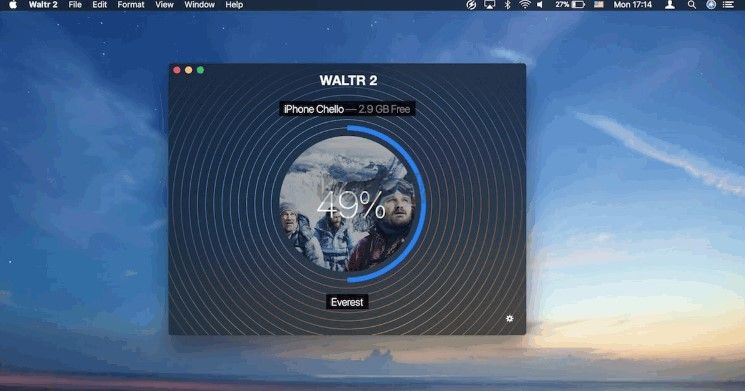Click the volume speaker icon
The image size is (745, 391).
pos(540,5)
